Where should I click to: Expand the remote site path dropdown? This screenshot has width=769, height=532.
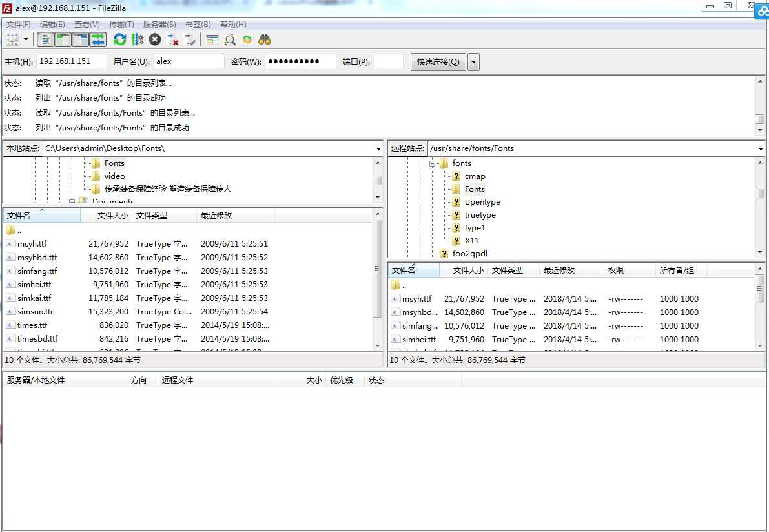pos(760,148)
